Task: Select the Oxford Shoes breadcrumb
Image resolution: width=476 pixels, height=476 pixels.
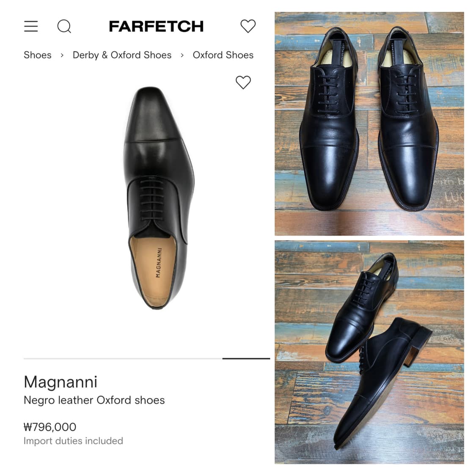Action: pyautogui.click(x=223, y=55)
